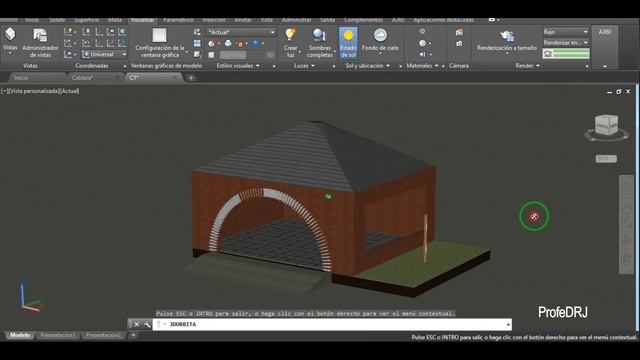Screen dimensions: 640x360
Task: Select the Modelo layout tab
Action: (20, 335)
